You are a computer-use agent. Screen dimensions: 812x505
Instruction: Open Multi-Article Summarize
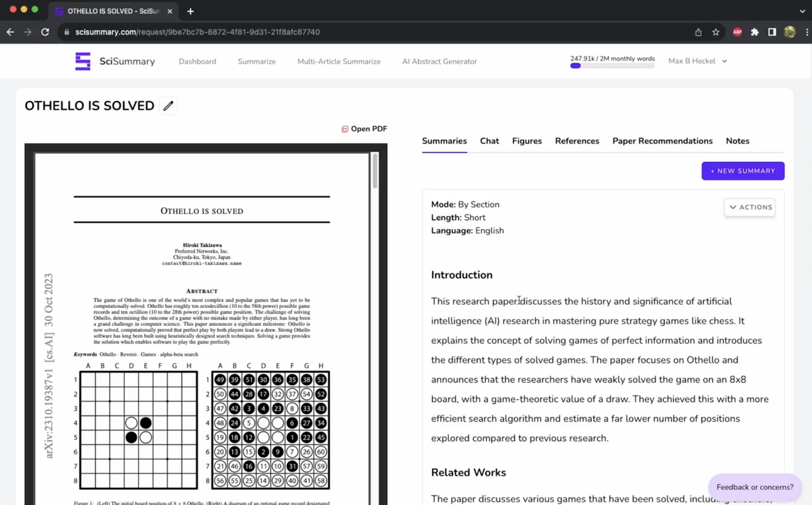(x=339, y=62)
